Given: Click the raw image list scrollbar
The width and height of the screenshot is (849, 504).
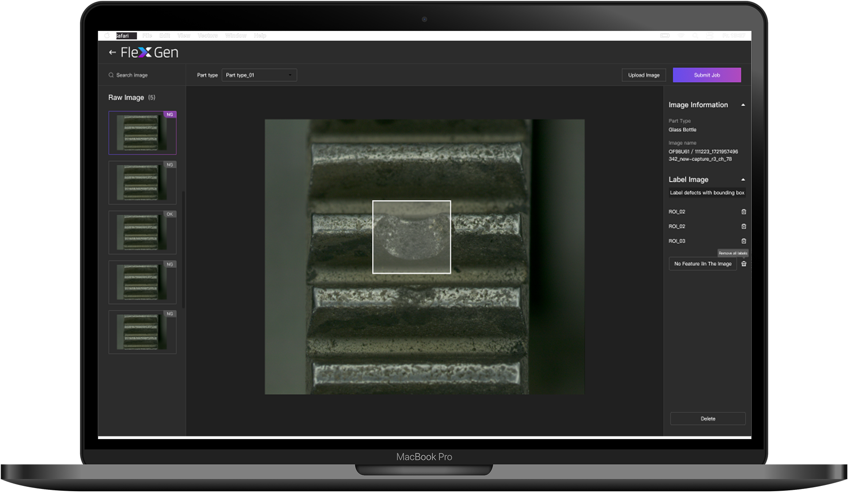Looking at the screenshot, I should pyautogui.click(x=183, y=250).
